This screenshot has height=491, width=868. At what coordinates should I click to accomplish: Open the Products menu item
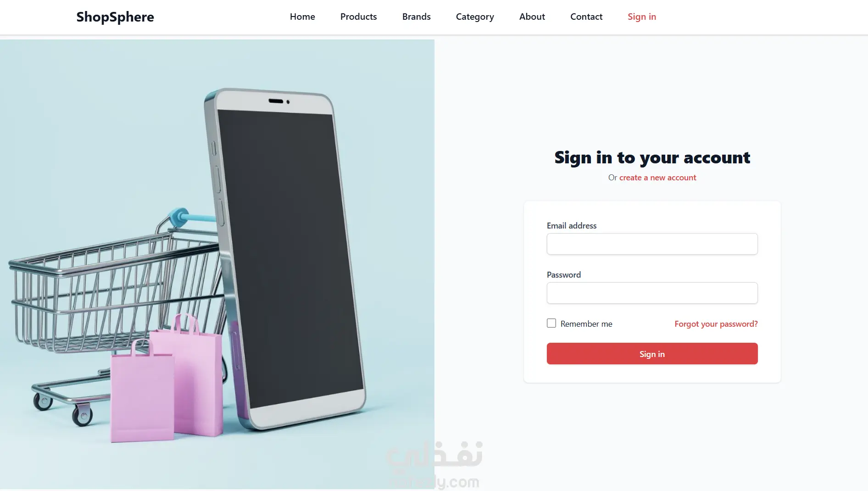358,17
